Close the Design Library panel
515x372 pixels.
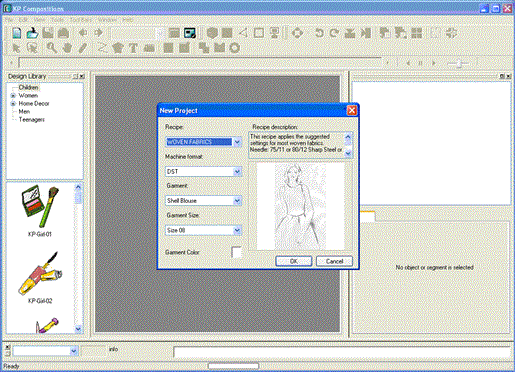click(82, 76)
